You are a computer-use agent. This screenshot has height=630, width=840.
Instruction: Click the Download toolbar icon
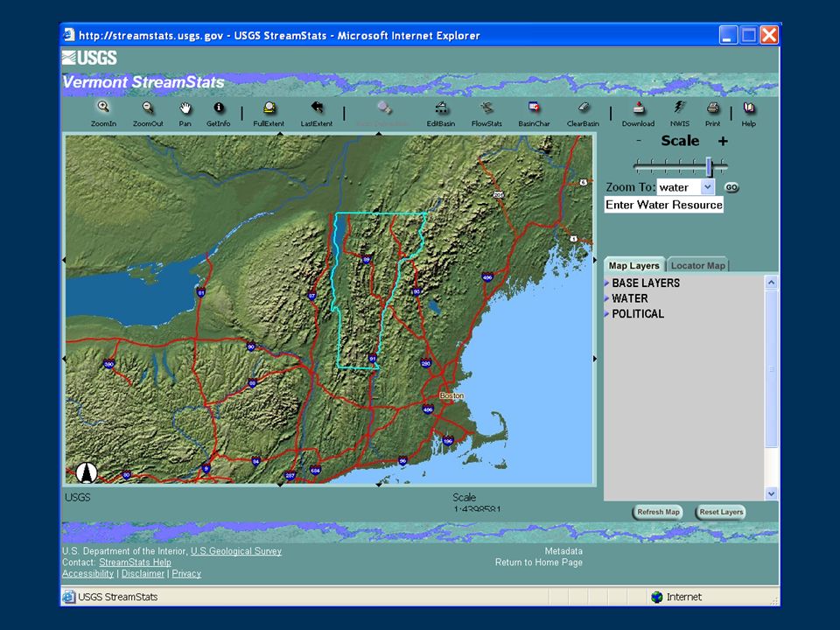coord(638,108)
